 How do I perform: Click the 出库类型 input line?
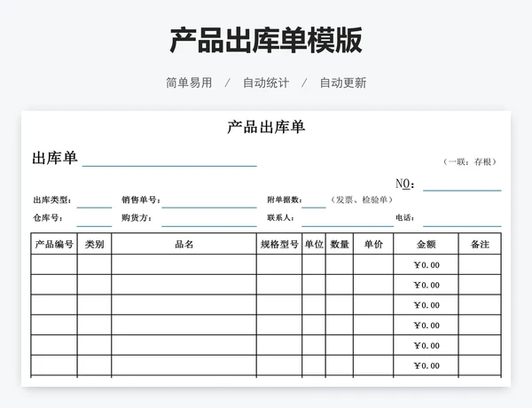[x=94, y=207]
